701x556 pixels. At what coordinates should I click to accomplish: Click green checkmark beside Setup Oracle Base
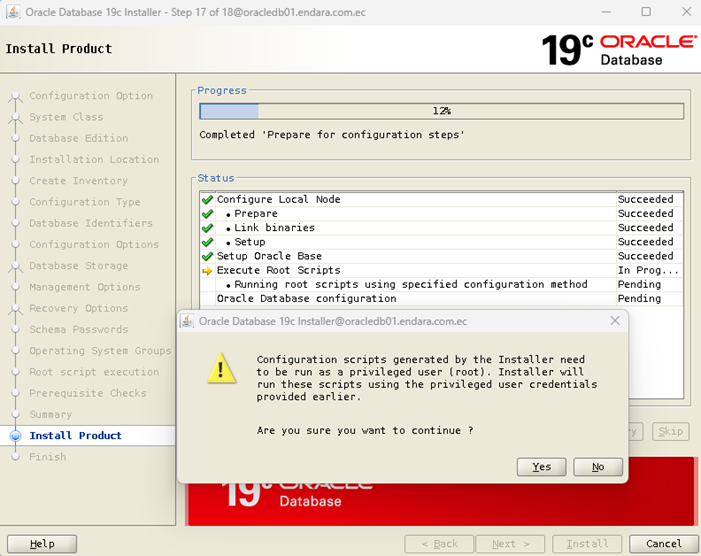click(207, 256)
